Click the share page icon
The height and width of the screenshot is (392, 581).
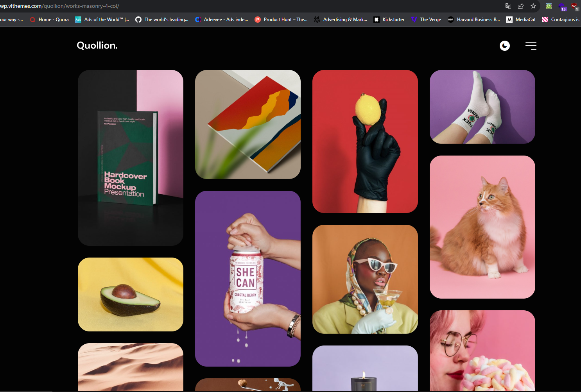pos(521,6)
